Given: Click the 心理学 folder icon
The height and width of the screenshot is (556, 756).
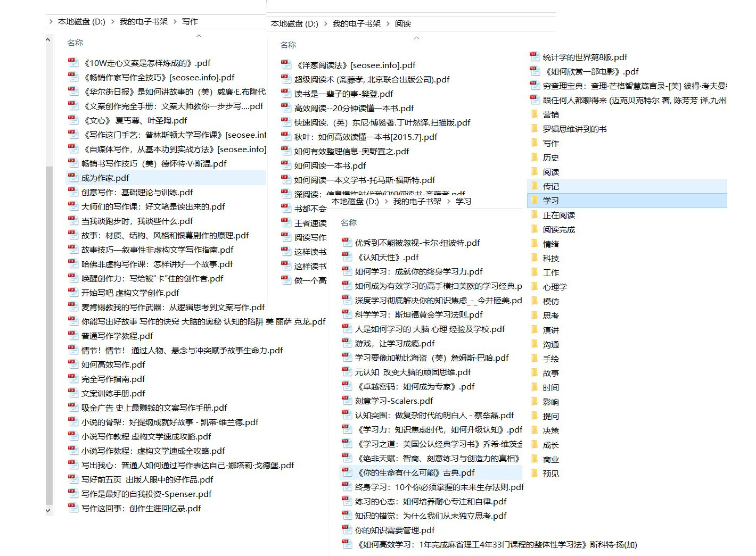Looking at the screenshot, I should click(x=535, y=287).
